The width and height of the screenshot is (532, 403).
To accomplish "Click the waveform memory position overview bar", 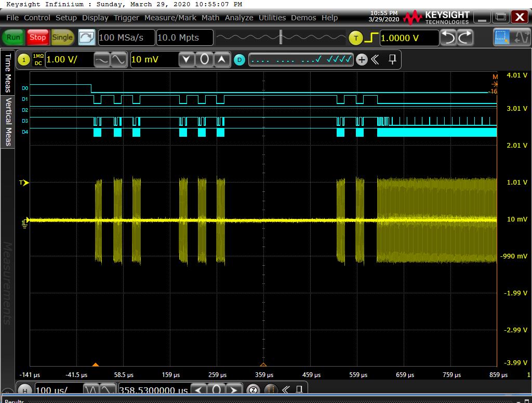I will pyautogui.click(x=281, y=37).
